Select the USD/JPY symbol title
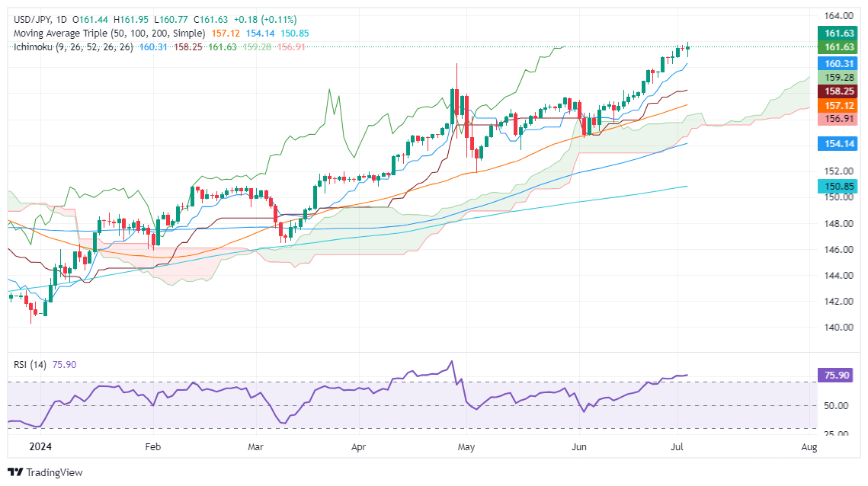The width and height of the screenshot is (868, 486). 32,19
